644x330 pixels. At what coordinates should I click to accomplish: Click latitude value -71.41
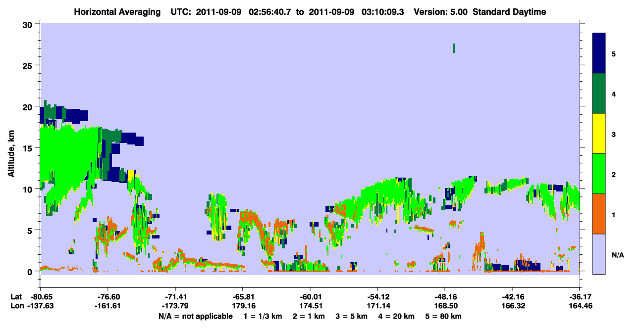(x=176, y=297)
